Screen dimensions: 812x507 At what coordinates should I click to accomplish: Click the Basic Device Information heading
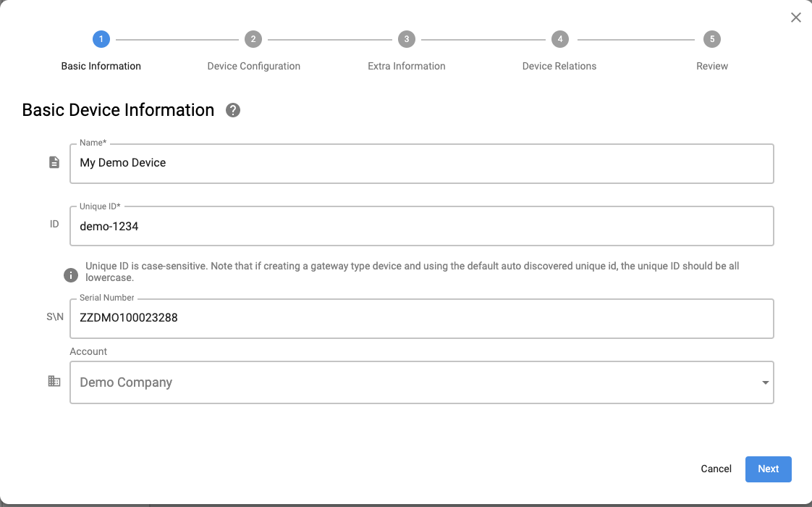[118, 110]
